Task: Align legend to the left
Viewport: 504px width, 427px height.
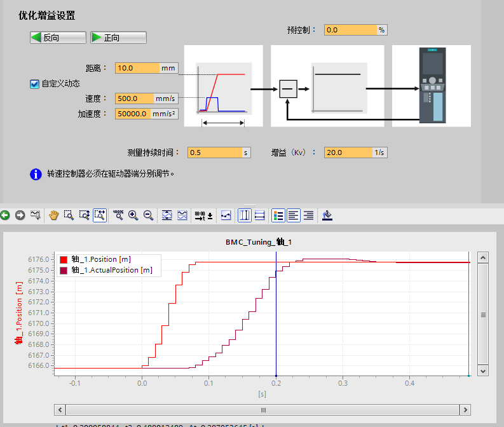Action: pyautogui.click(x=294, y=215)
